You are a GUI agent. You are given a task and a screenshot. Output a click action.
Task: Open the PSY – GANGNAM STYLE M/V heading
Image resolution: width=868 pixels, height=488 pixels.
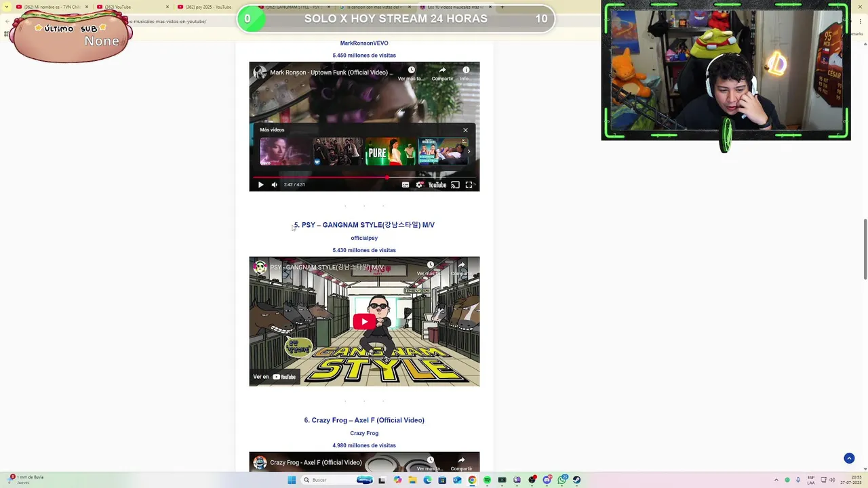point(364,225)
